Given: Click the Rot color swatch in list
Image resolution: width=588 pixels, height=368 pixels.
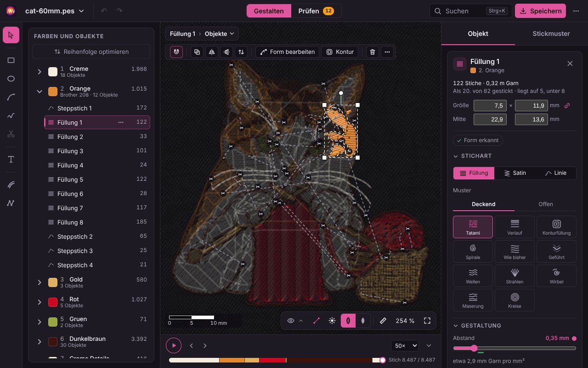Looking at the screenshot, I should (53, 302).
